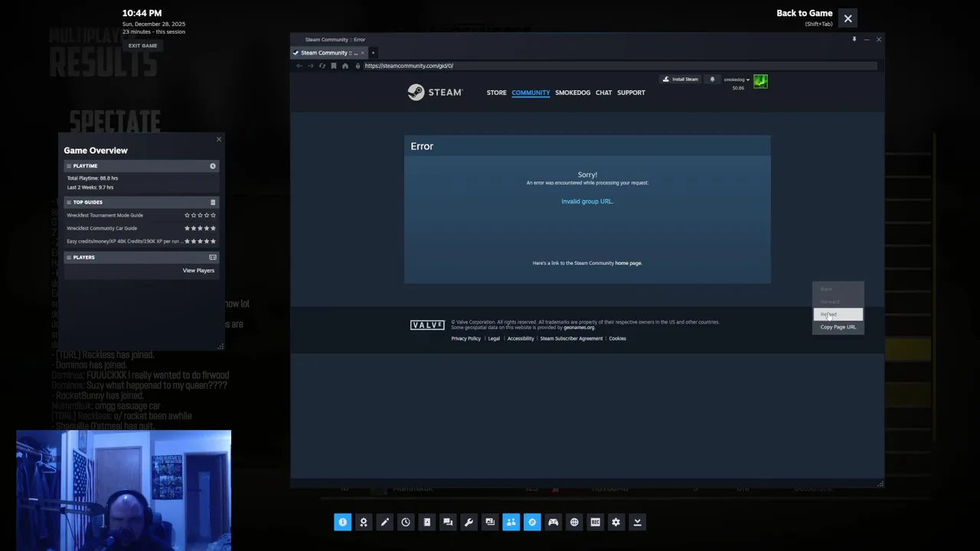Open the Web Browser globe icon

click(x=574, y=522)
